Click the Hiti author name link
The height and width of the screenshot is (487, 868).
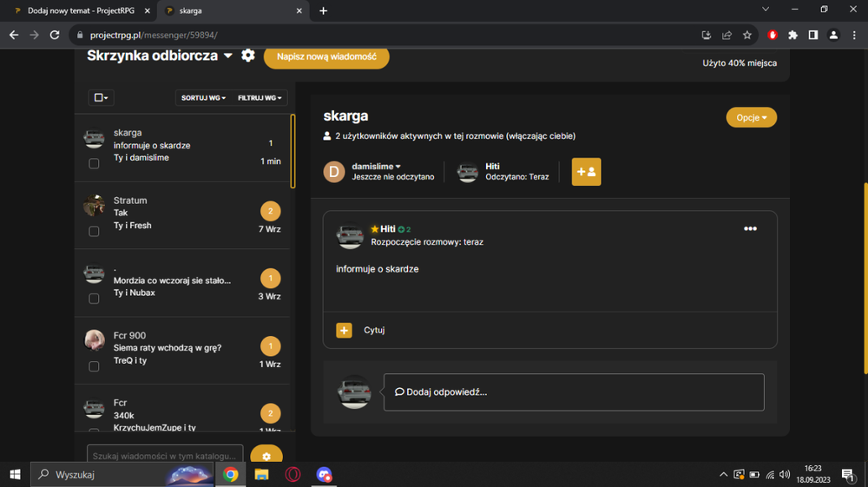[387, 228]
